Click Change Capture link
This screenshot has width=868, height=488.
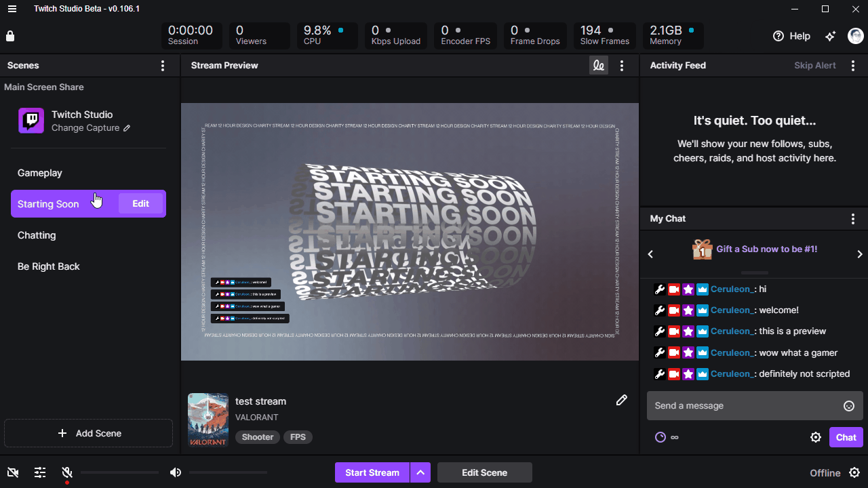(x=91, y=128)
